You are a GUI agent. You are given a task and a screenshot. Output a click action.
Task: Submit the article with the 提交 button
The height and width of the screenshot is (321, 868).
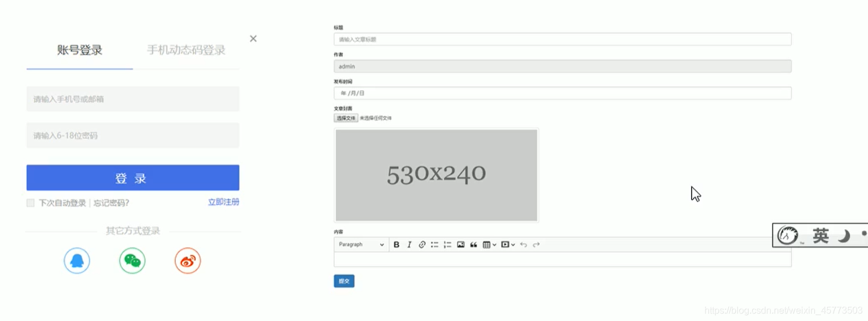tap(344, 281)
